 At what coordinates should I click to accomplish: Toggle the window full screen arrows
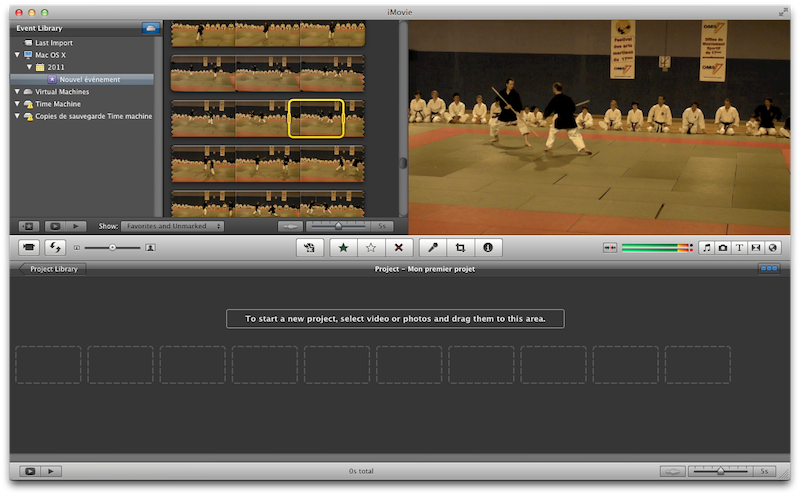tap(783, 12)
